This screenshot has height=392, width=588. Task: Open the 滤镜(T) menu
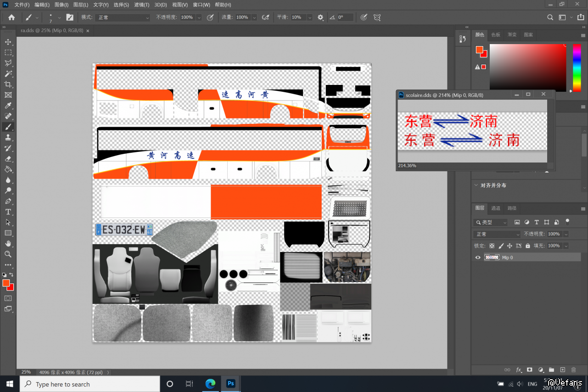pos(141,5)
